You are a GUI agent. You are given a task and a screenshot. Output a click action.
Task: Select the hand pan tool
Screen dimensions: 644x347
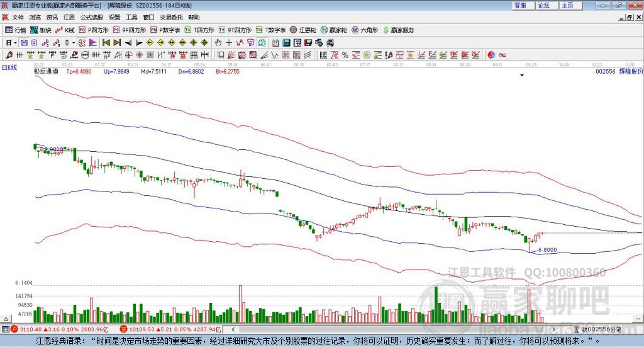coord(218,43)
